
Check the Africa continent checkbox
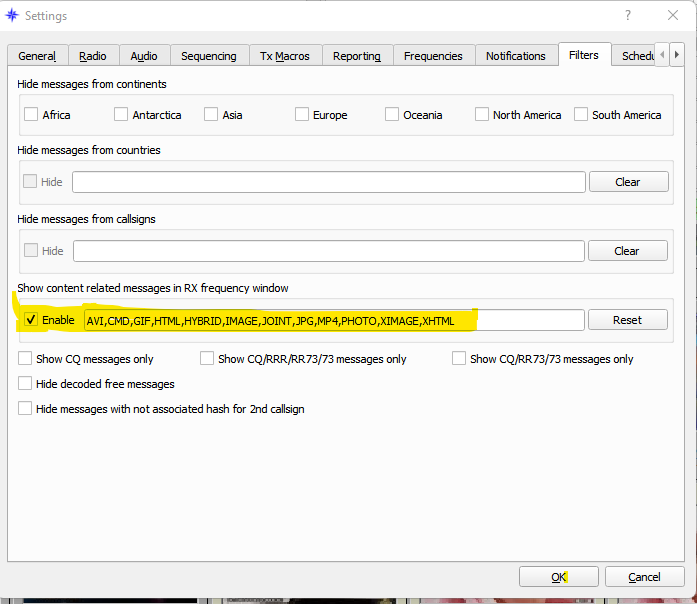tap(31, 115)
